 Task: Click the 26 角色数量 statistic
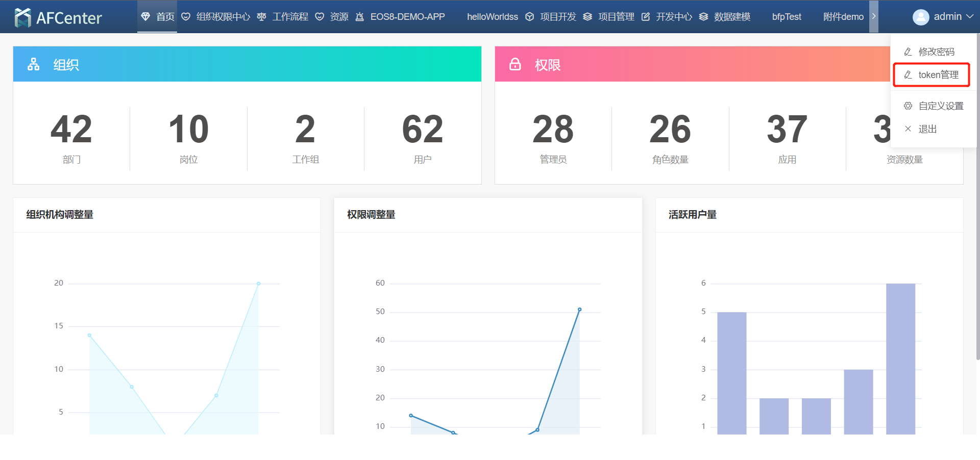coord(670,138)
